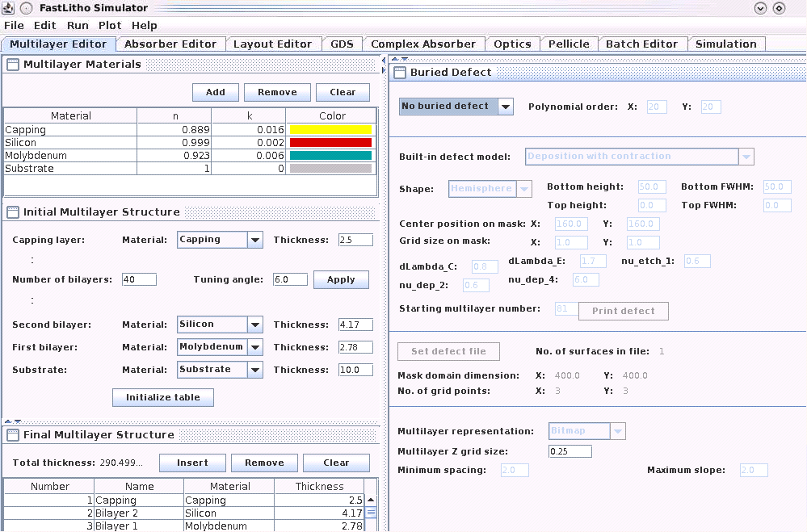Image resolution: width=807 pixels, height=532 pixels.
Task: Click the Initial Multilayer Structure panel icon
Action: click(14, 212)
